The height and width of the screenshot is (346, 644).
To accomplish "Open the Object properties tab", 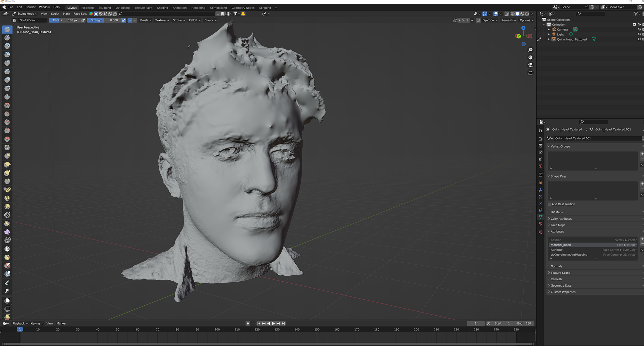I will [540, 183].
